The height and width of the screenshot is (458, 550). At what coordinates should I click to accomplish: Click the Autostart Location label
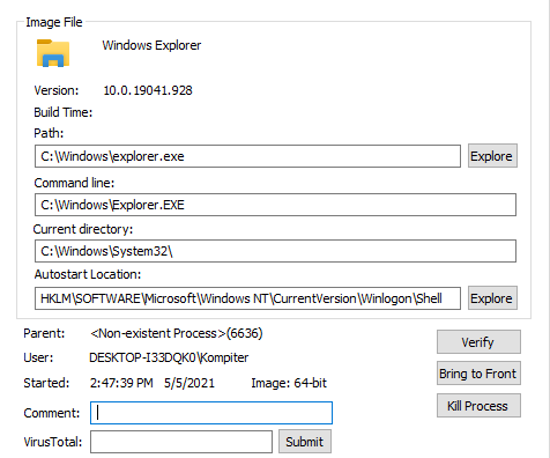coord(88,274)
